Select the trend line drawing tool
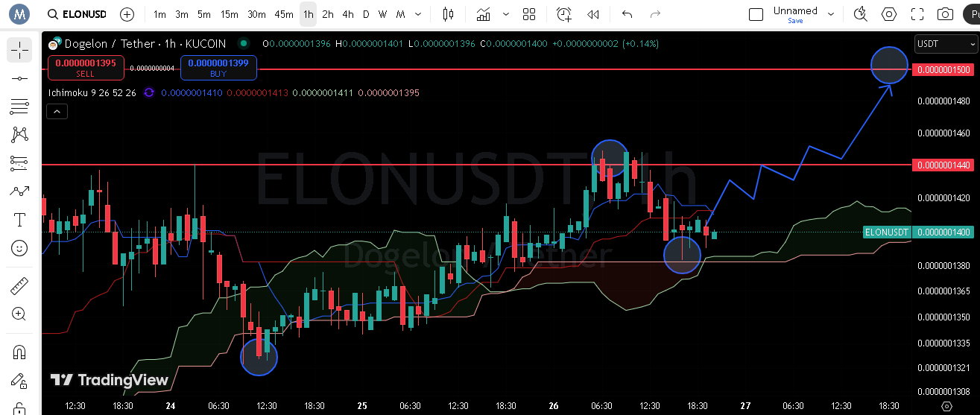 19,78
